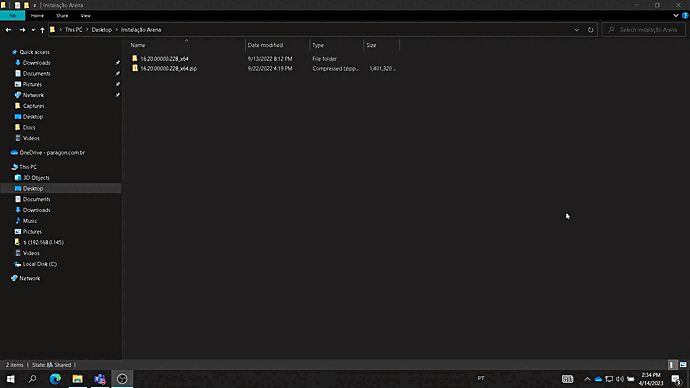Open the OneDrive tray icon
The height and width of the screenshot is (388, 690).
click(x=598, y=379)
